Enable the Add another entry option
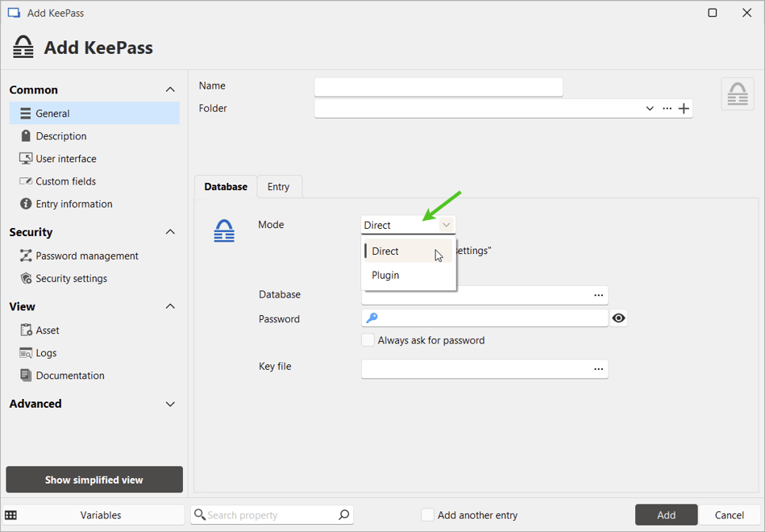Image resolution: width=765 pixels, height=532 pixels. (427, 515)
